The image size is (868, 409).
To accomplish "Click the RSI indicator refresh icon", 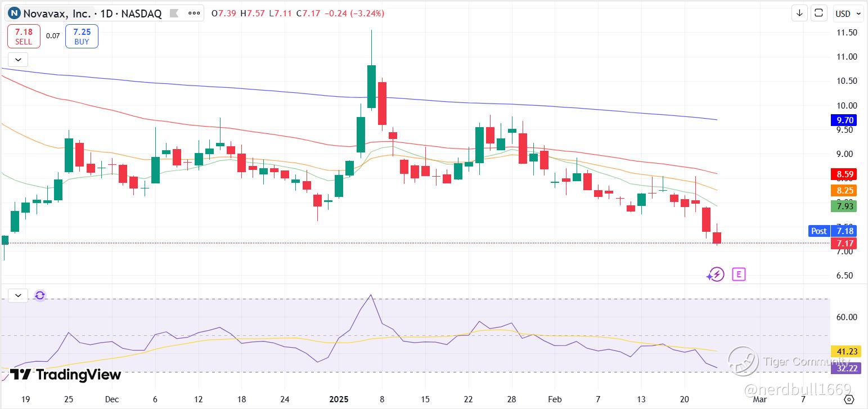I will coord(40,295).
